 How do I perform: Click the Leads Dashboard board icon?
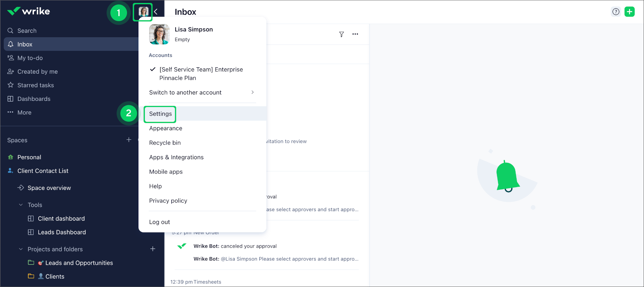pyautogui.click(x=31, y=232)
